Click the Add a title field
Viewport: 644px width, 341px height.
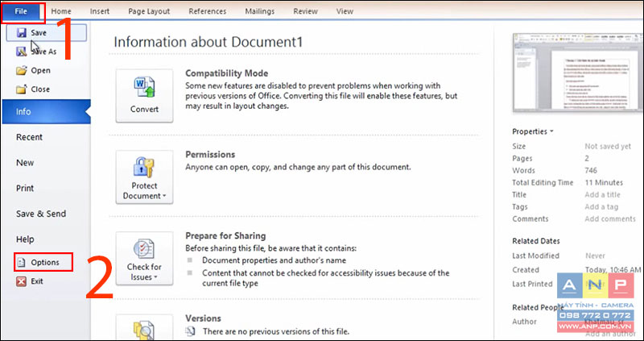pyautogui.click(x=602, y=194)
